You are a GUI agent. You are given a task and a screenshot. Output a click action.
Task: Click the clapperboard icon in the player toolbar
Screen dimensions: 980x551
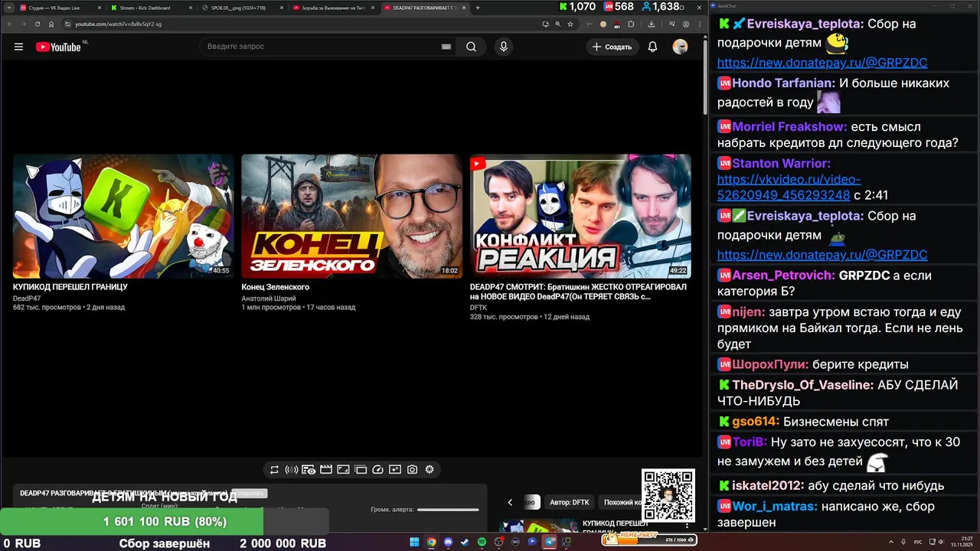click(x=325, y=469)
